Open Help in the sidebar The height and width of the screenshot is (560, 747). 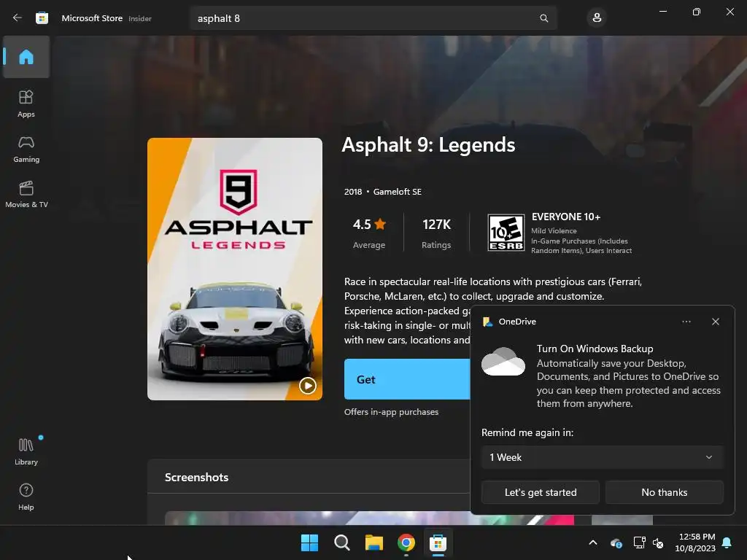tap(26, 497)
